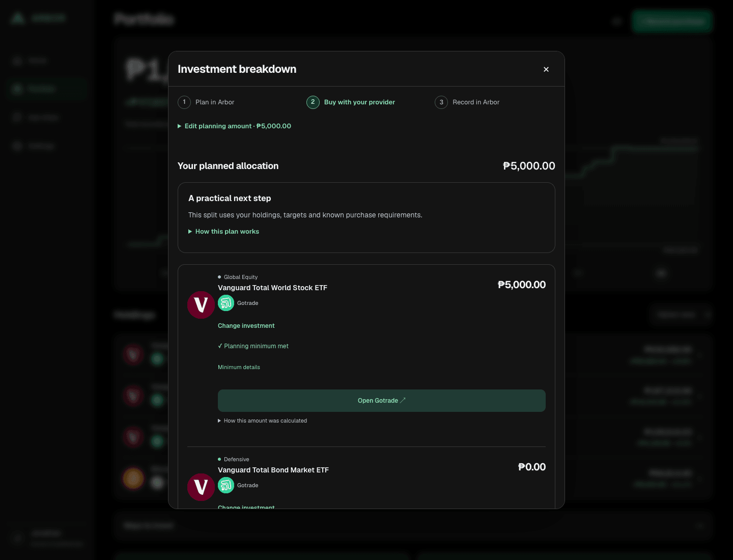The height and width of the screenshot is (560, 733).
Task: Click the Planning minimum met checkmark
Action: [x=220, y=346]
